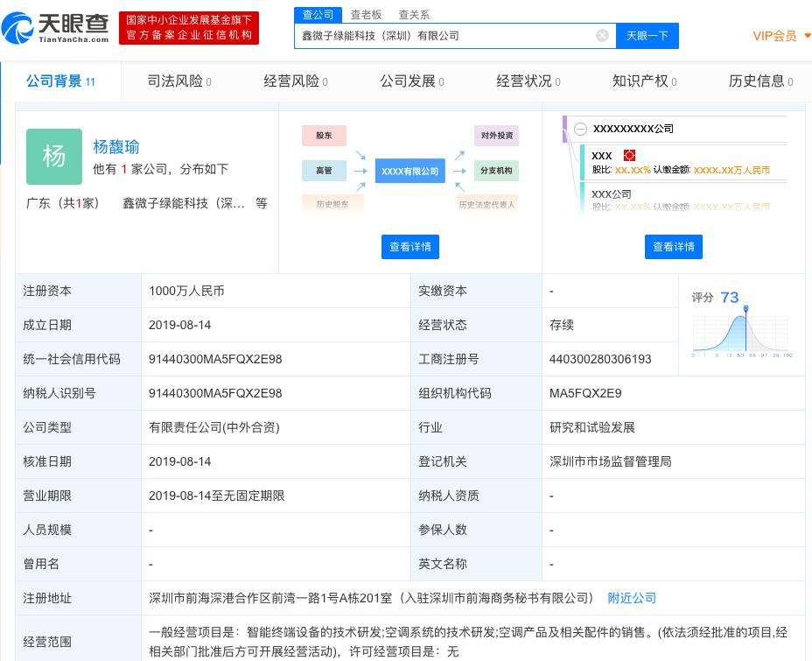Click the 登记机关 value 深圳市市场监督管理局
Viewport: 812px width, 661px height.
[610, 461]
